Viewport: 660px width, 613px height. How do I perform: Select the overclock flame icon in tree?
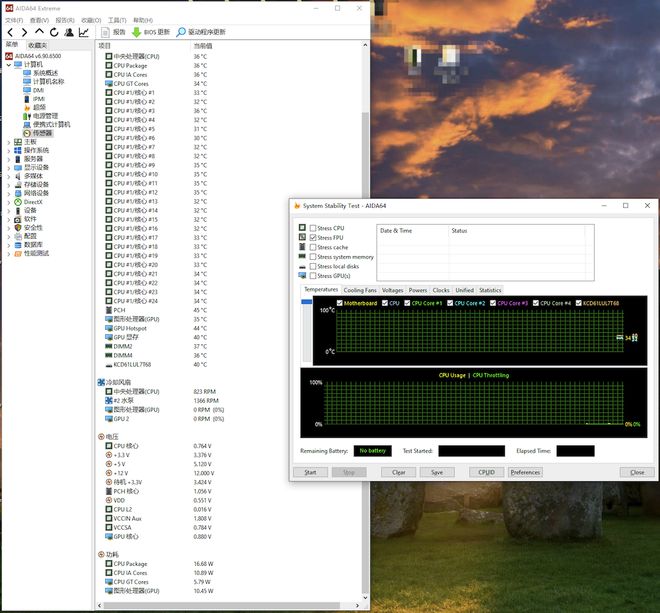coord(27,107)
